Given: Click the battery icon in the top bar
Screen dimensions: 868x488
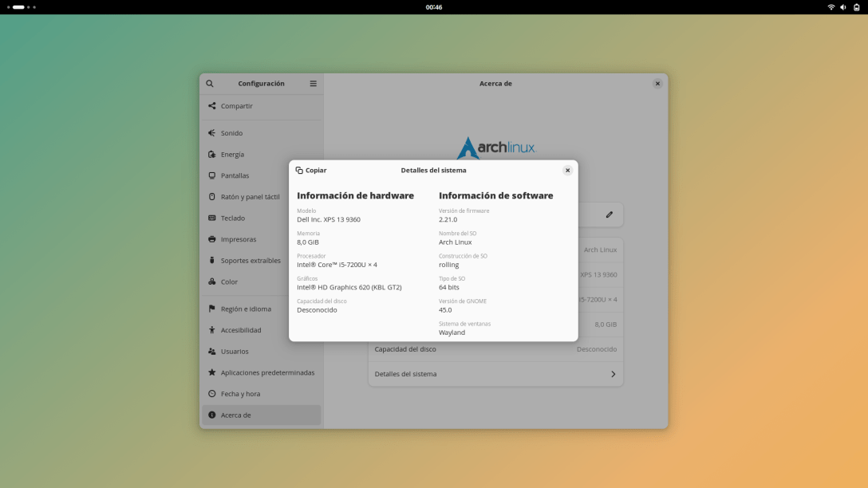Looking at the screenshot, I should pyautogui.click(x=856, y=7).
